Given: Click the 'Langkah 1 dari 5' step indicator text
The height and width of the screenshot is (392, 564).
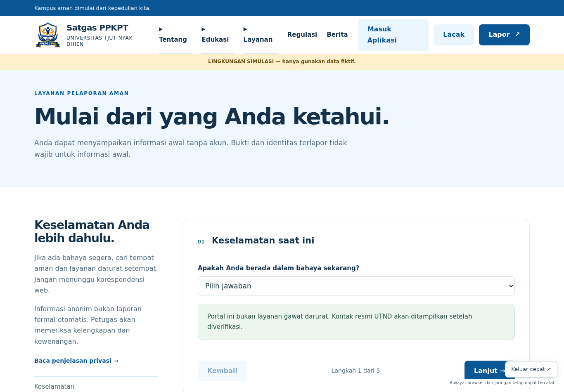Looking at the screenshot, I should (355, 371).
